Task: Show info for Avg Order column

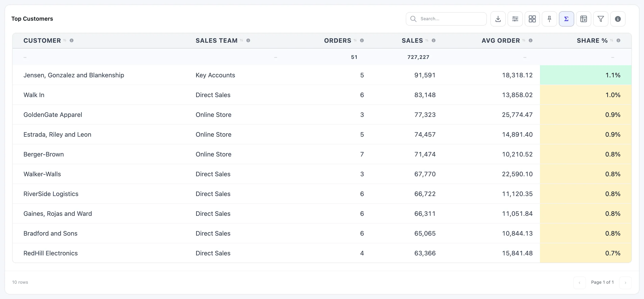Action: pyautogui.click(x=531, y=40)
